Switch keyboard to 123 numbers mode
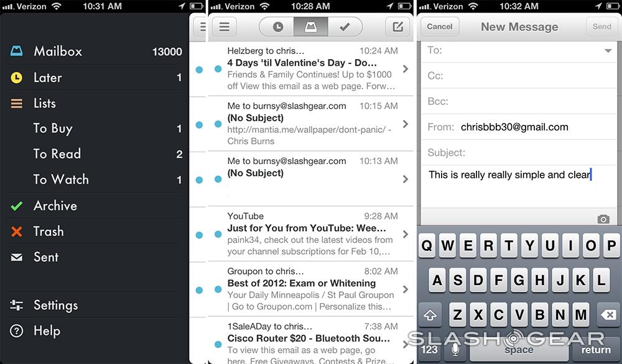Image resolution: width=622 pixels, height=364 pixels. pos(429,350)
